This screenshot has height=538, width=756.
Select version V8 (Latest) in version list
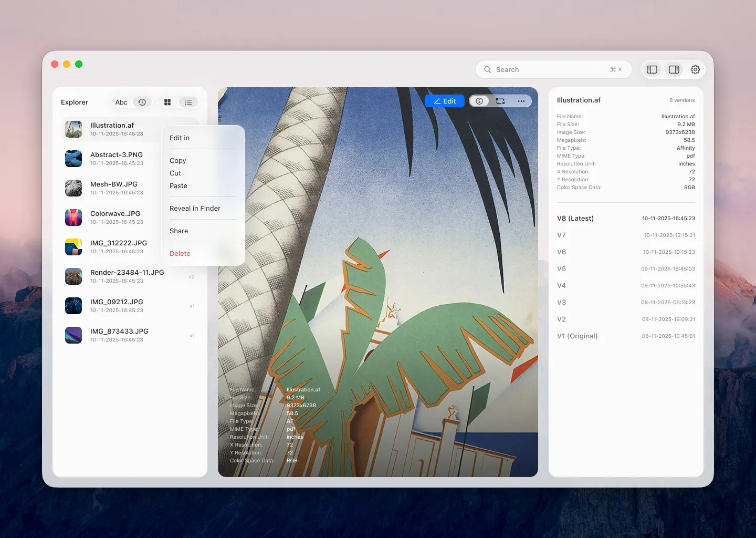pyautogui.click(x=575, y=219)
